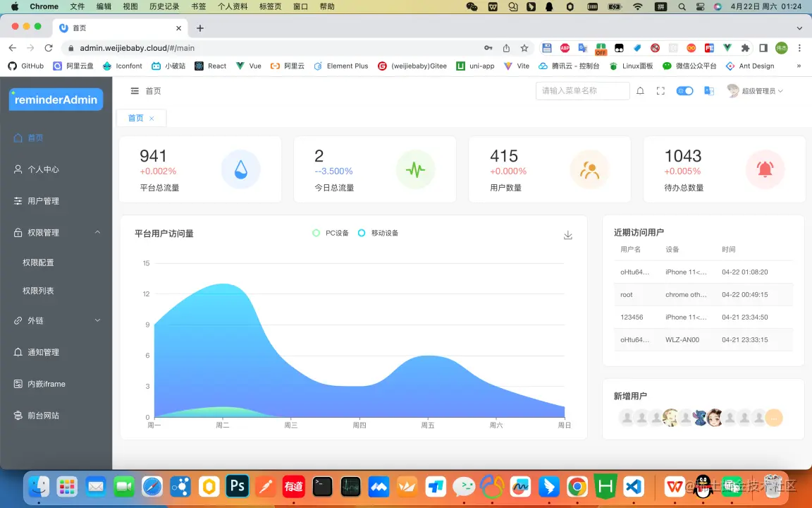This screenshot has width=812, height=508.
Task: Enter fullscreen with the expand icon
Action: [660, 91]
